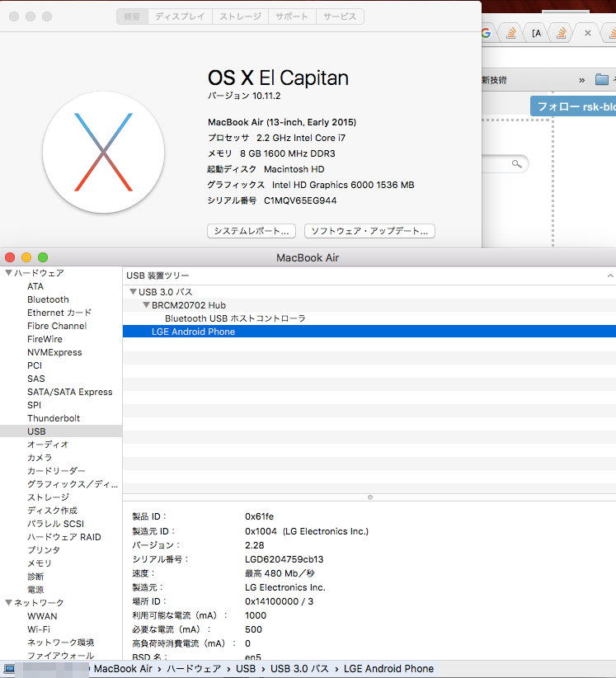Click the serial number LGD6204759cb13 value
The image size is (616, 678).
tap(284, 559)
